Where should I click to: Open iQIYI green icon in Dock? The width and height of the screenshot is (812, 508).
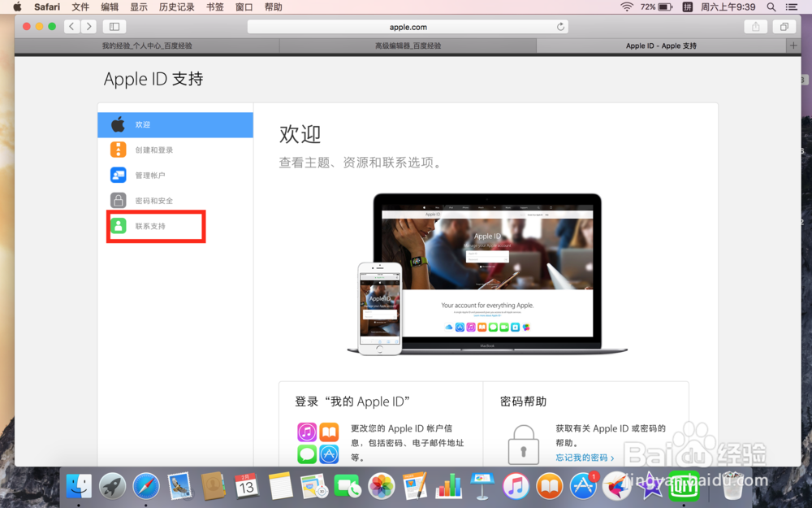pyautogui.click(x=684, y=486)
